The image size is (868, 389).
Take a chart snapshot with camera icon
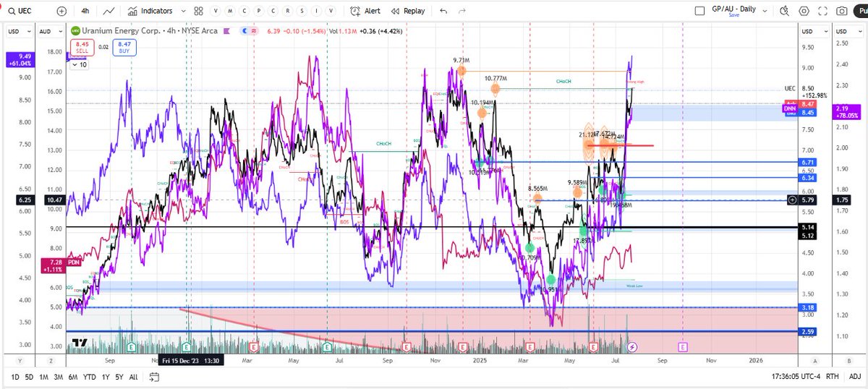click(841, 11)
